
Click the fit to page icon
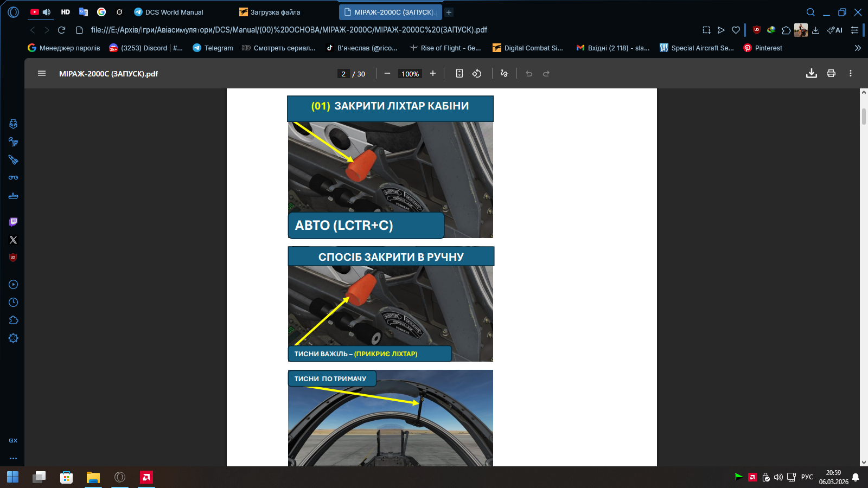pyautogui.click(x=459, y=74)
